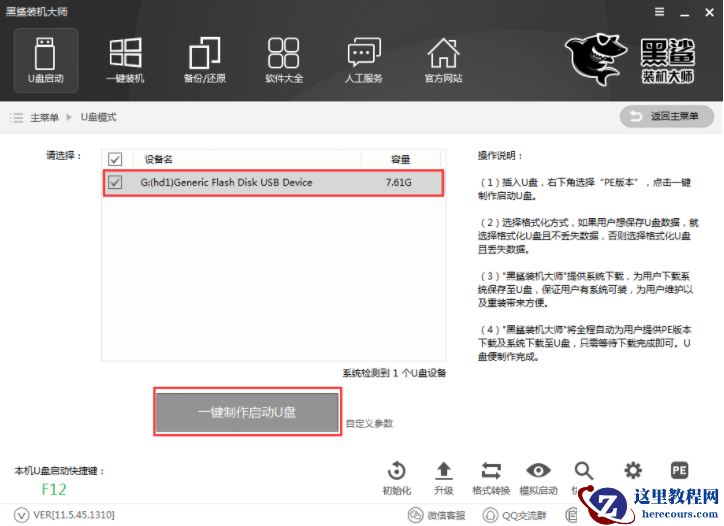
Task: Click the 系统检测到 1 个U盘设备 status text
Action: pyautogui.click(x=394, y=373)
